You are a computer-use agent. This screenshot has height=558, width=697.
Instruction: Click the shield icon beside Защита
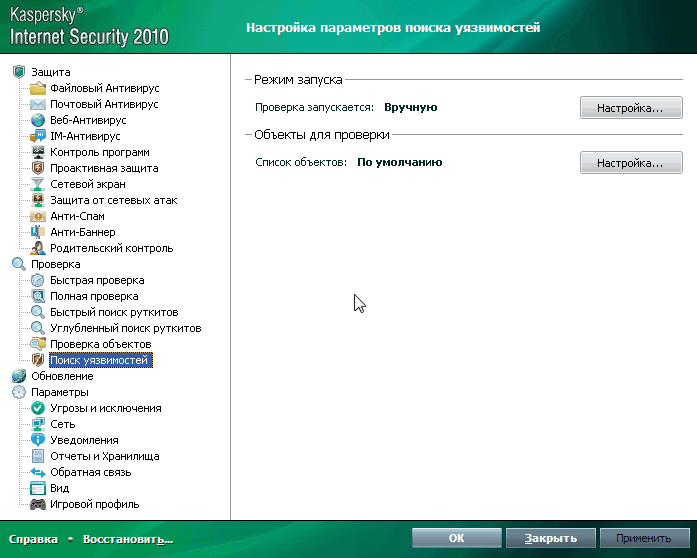pos(19,72)
